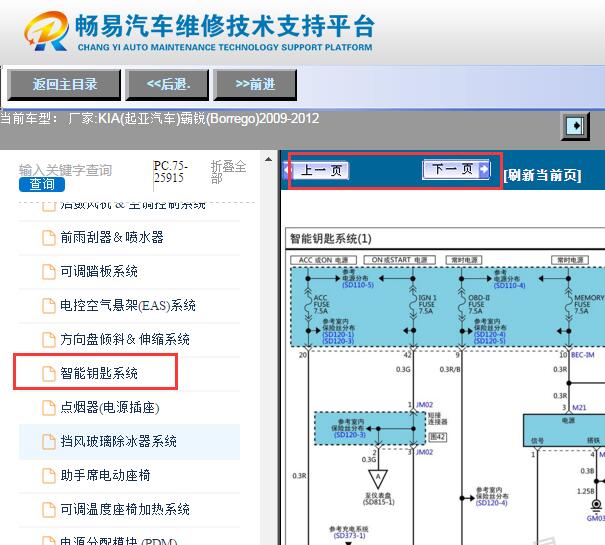The width and height of the screenshot is (605, 545).
Task: Open the (SD373-1) charging system reference
Action: pos(349,535)
